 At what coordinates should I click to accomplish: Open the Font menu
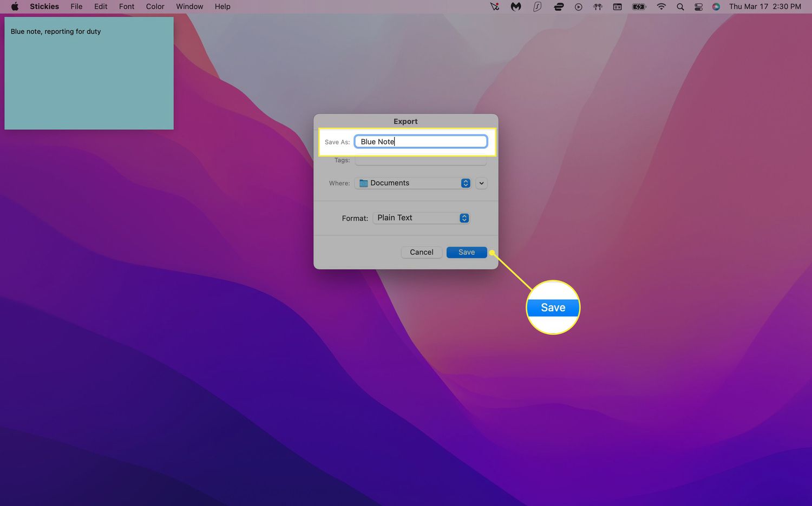[x=127, y=6]
